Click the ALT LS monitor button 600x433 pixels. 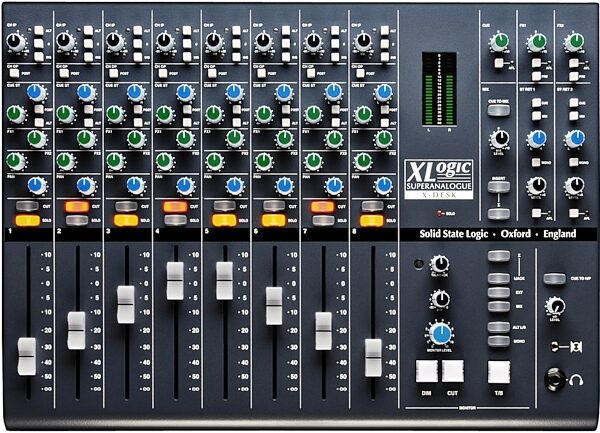499,327
